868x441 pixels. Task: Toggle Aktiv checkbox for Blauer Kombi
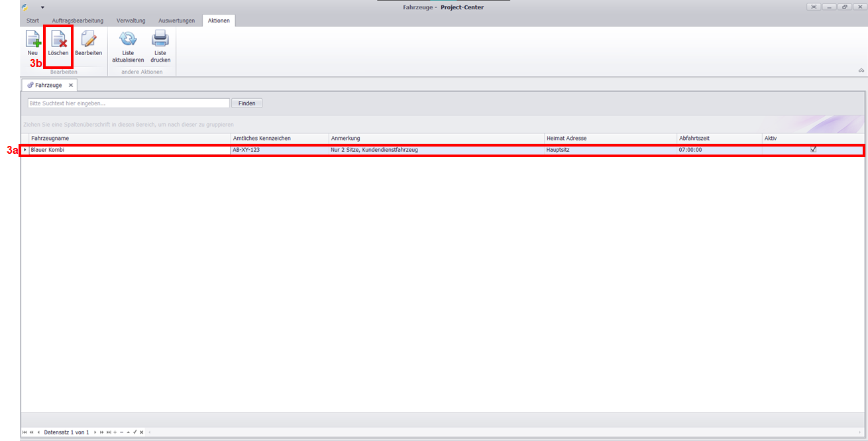point(813,150)
